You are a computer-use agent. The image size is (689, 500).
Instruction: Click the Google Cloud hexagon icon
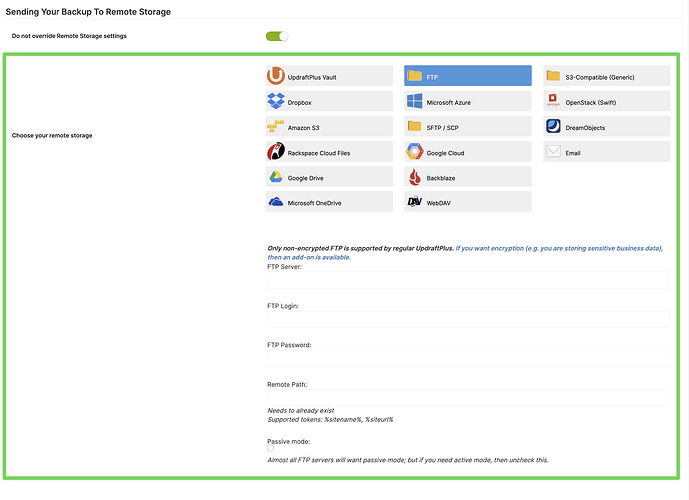tap(414, 152)
